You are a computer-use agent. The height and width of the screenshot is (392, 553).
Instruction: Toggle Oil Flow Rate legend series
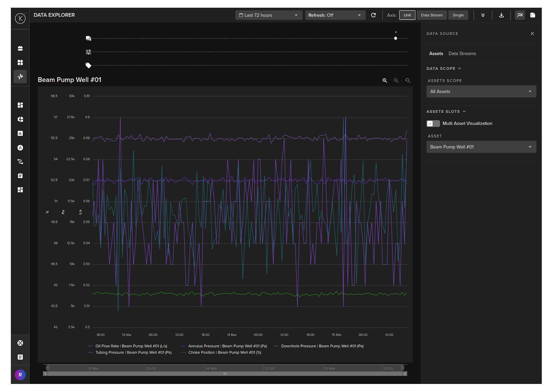pos(131,346)
